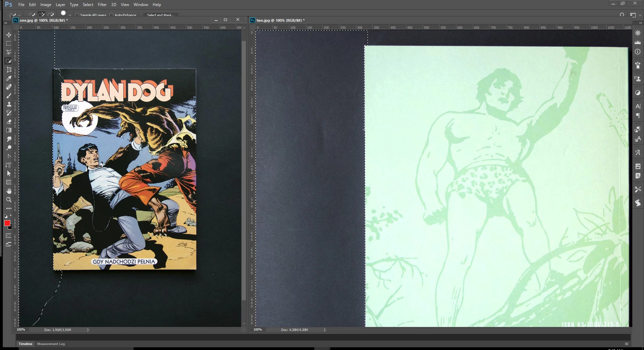
Task: Click zoom percentage field in one.jpg window
Action: (21, 330)
